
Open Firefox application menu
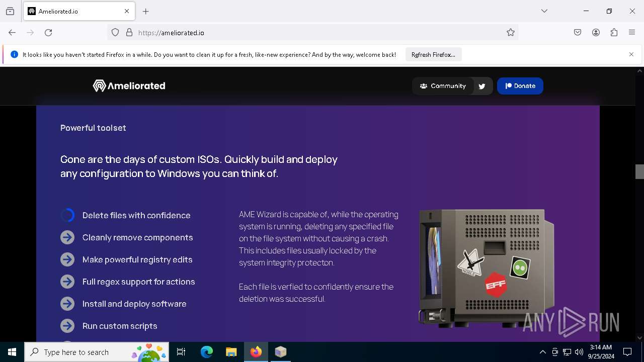click(x=632, y=33)
